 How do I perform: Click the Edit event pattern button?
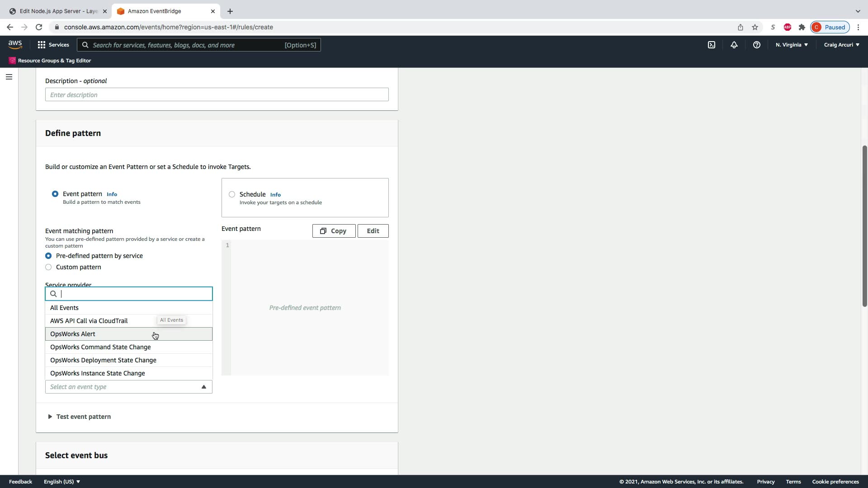click(x=373, y=231)
